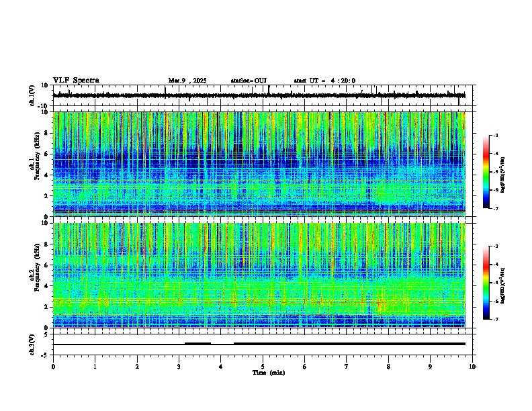The image size is (532, 411).
Task: Click the "-7" label below the ch.2 color bar
Action: [494, 319]
